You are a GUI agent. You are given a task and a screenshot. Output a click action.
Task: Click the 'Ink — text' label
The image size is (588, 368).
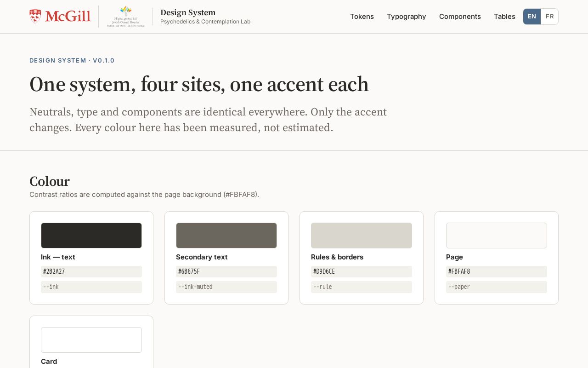[58, 257]
